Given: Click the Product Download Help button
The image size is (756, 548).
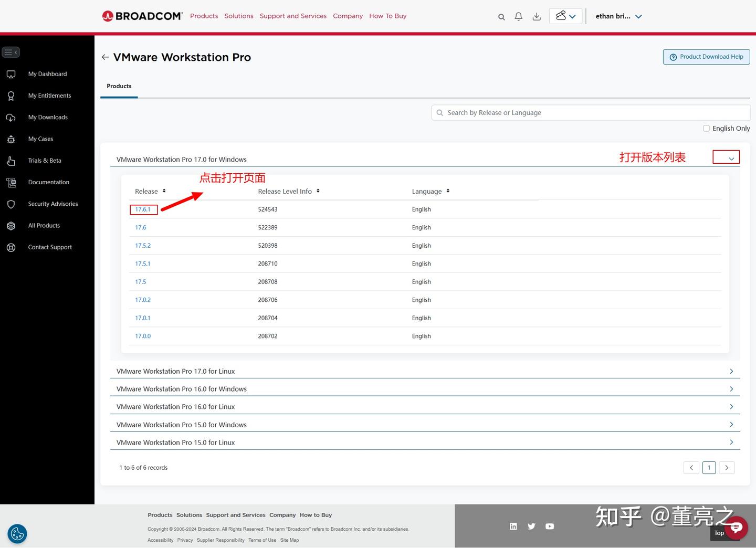Looking at the screenshot, I should tap(706, 57).
